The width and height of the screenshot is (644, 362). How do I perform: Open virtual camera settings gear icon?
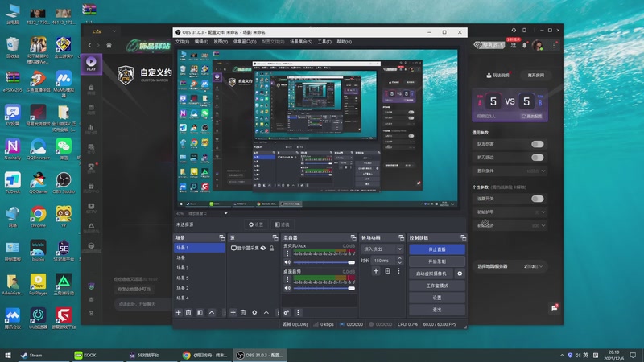point(460,274)
